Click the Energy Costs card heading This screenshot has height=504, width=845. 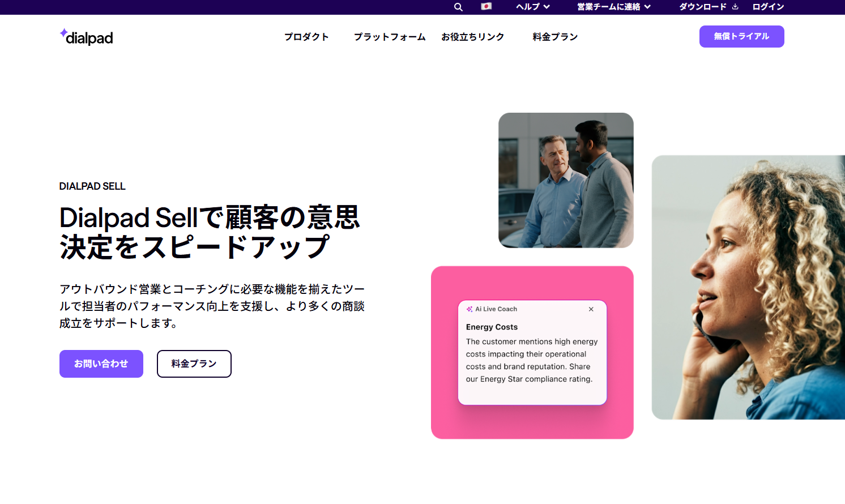click(x=492, y=327)
